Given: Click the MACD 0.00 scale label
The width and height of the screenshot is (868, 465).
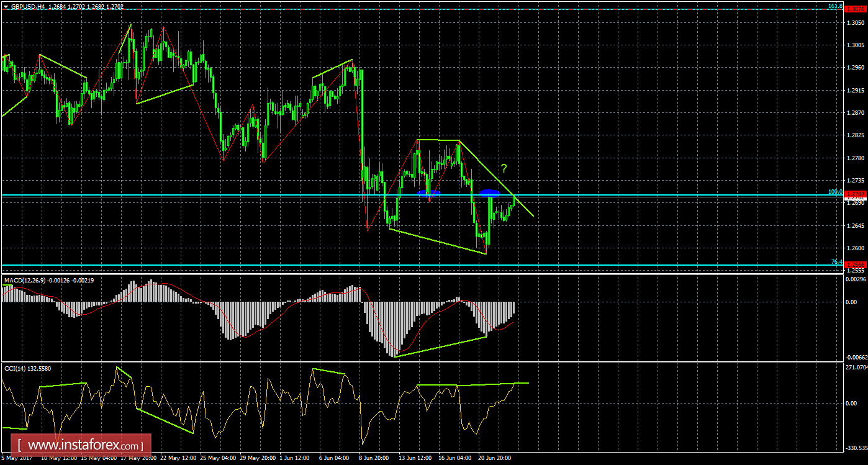Looking at the screenshot, I should click(852, 302).
